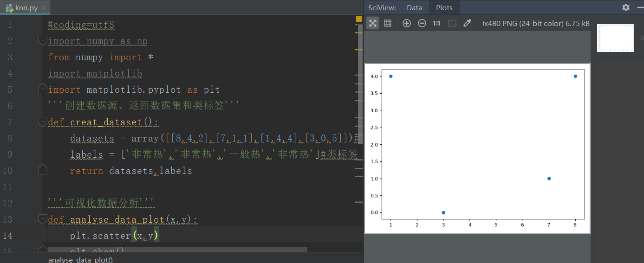The width and height of the screenshot is (644, 263).
Task: Zoom in on the plot image
Action: pyautogui.click(x=407, y=23)
